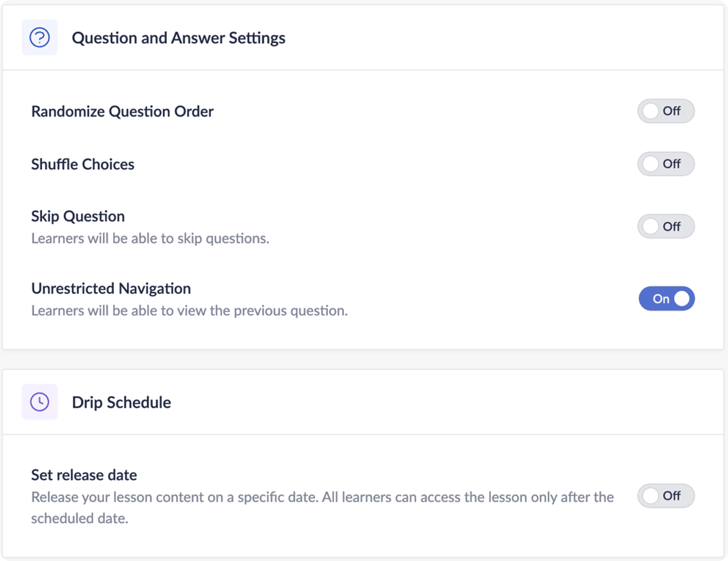The height and width of the screenshot is (561, 728).
Task: Click the Off switch next to Shuffle Choices
Action: click(x=666, y=164)
